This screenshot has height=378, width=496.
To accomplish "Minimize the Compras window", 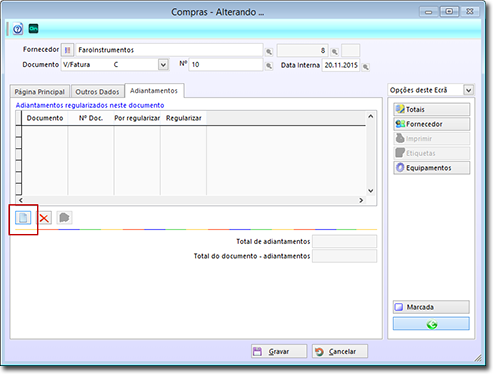I will 429,12.
